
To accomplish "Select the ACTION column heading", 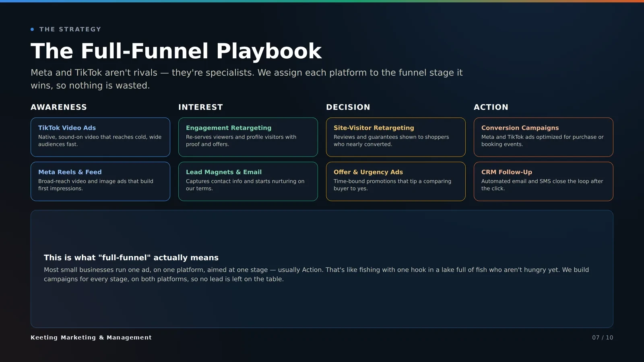I will point(491,107).
